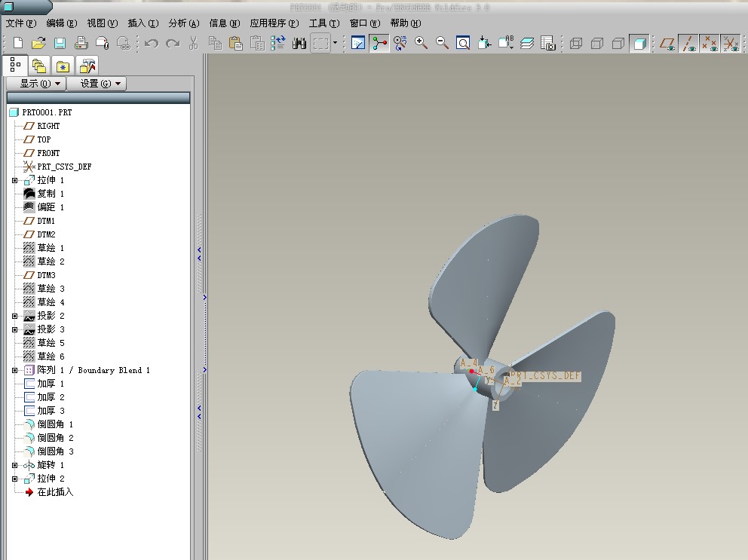Switch the display to no hidden mode
This screenshot has width=748, height=560.
(x=618, y=44)
